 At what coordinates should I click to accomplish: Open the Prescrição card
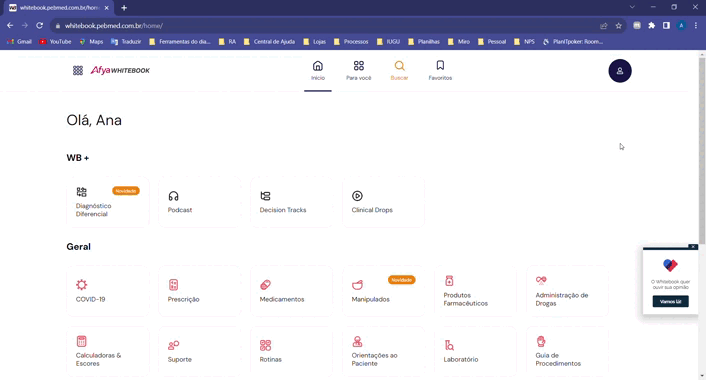coord(200,291)
